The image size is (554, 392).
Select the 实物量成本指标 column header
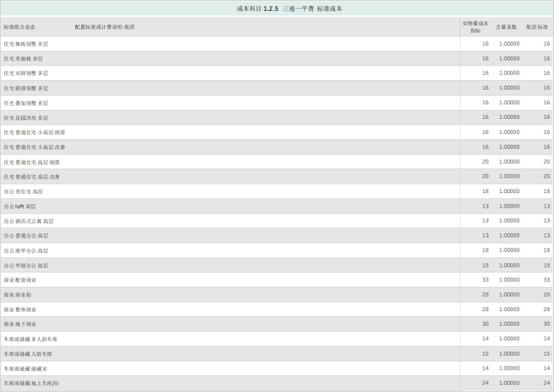tap(475, 27)
